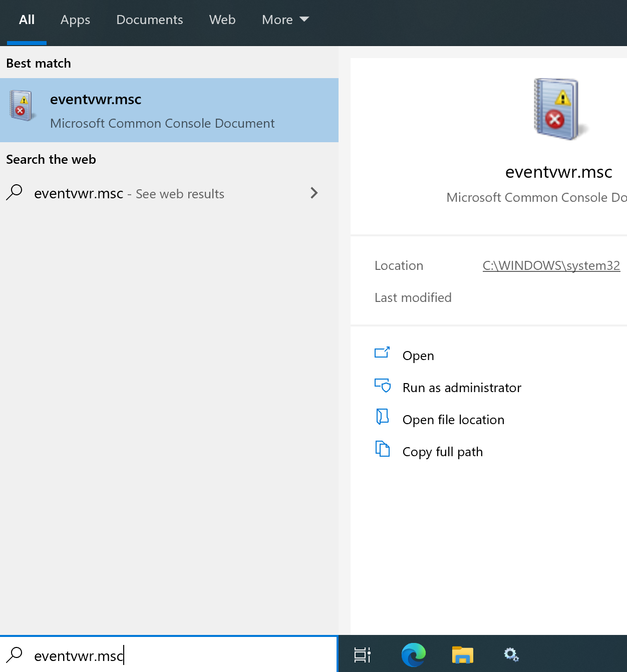The height and width of the screenshot is (672, 627).
Task: Open the Documents search tab
Action: (x=149, y=20)
